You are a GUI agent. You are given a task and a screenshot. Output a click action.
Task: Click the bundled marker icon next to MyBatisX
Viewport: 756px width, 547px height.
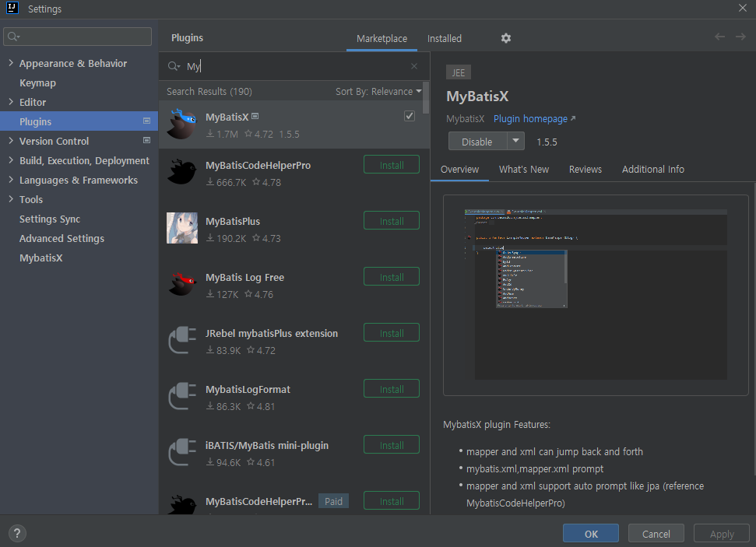(255, 116)
